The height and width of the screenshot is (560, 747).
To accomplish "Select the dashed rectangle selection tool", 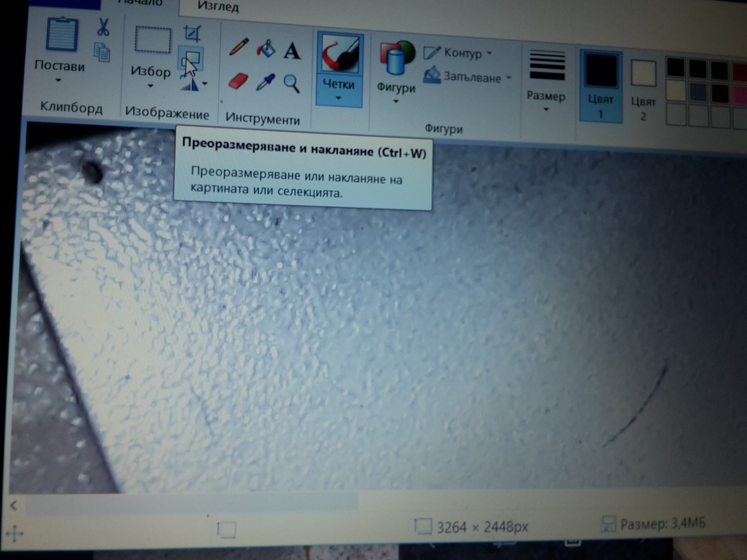I will click(152, 40).
